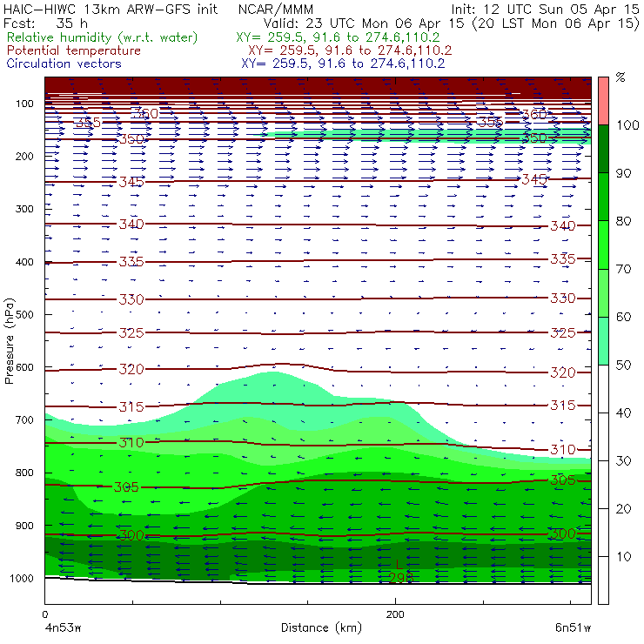Click the '4n53w' start coordinate label

click(63, 628)
